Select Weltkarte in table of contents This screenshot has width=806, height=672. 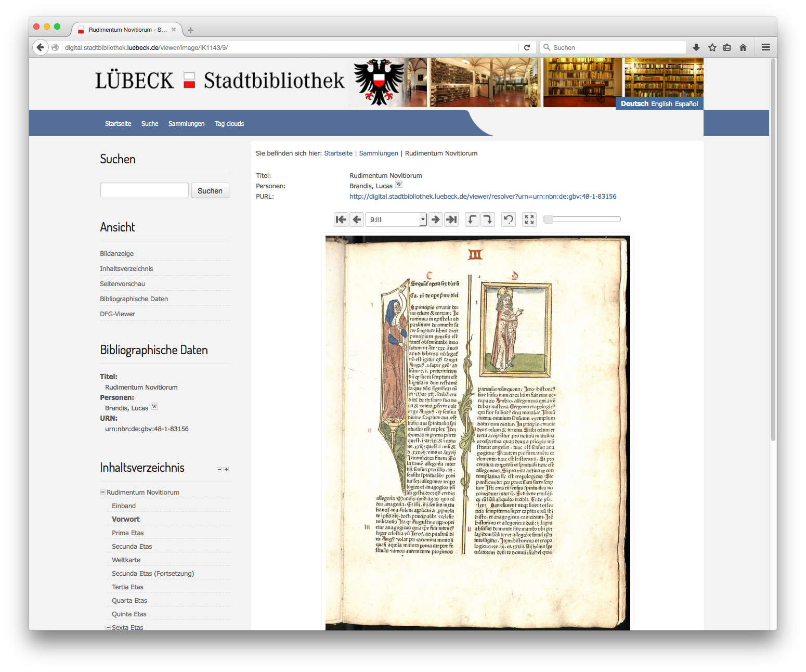[x=126, y=560]
